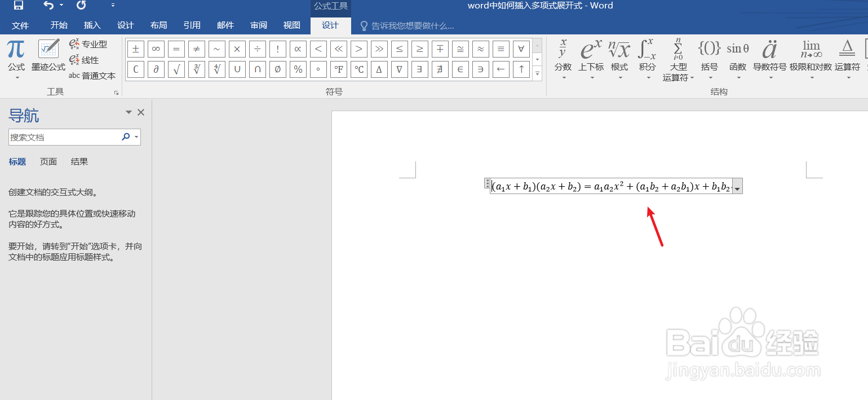Viewport: 868px width, 400px height.
Task: Insert the division sign symbol
Action: pyautogui.click(x=258, y=49)
